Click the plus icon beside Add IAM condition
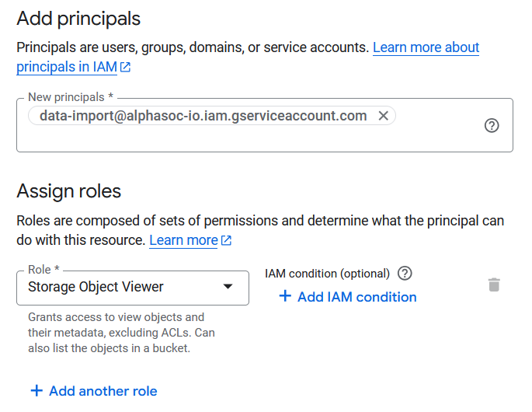This screenshot has width=532, height=412. point(285,296)
